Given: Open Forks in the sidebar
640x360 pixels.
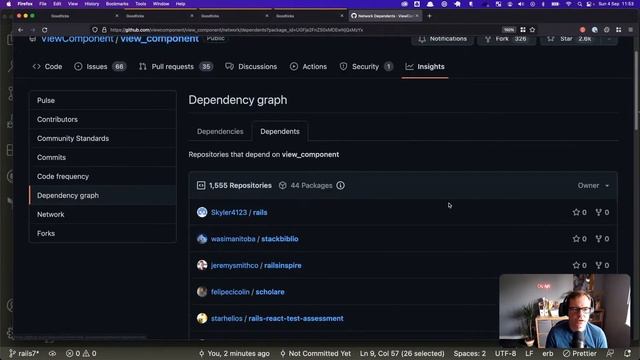Looking at the screenshot, I should (x=103, y=233).
